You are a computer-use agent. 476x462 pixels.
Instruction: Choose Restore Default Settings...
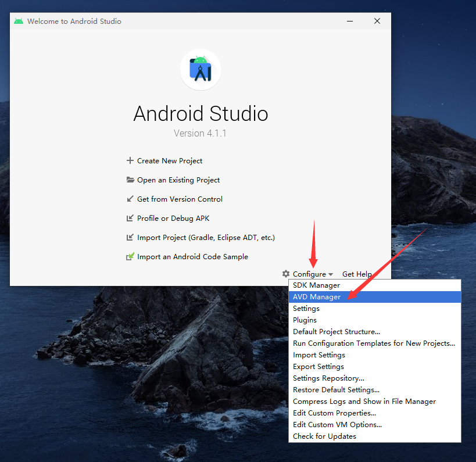click(375, 390)
